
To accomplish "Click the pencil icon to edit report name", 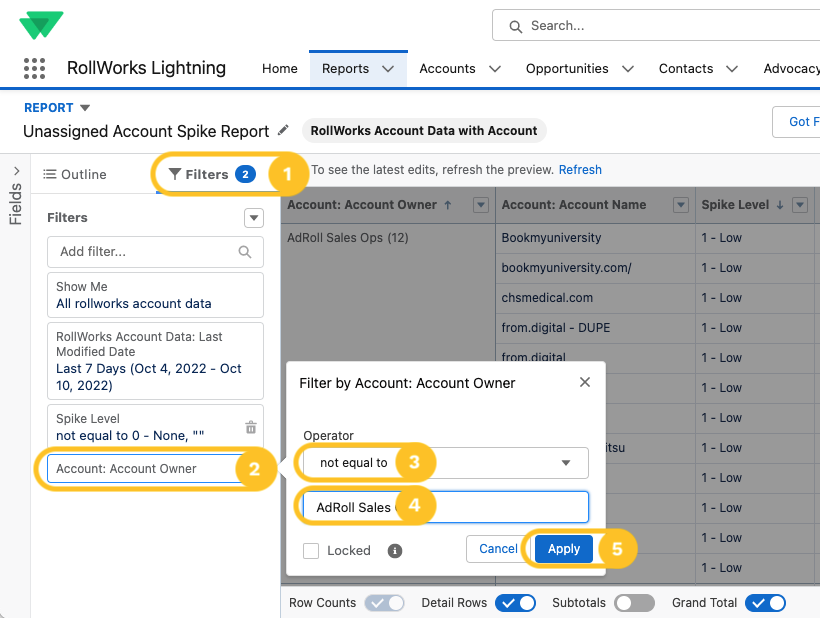I will tap(284, 130).
